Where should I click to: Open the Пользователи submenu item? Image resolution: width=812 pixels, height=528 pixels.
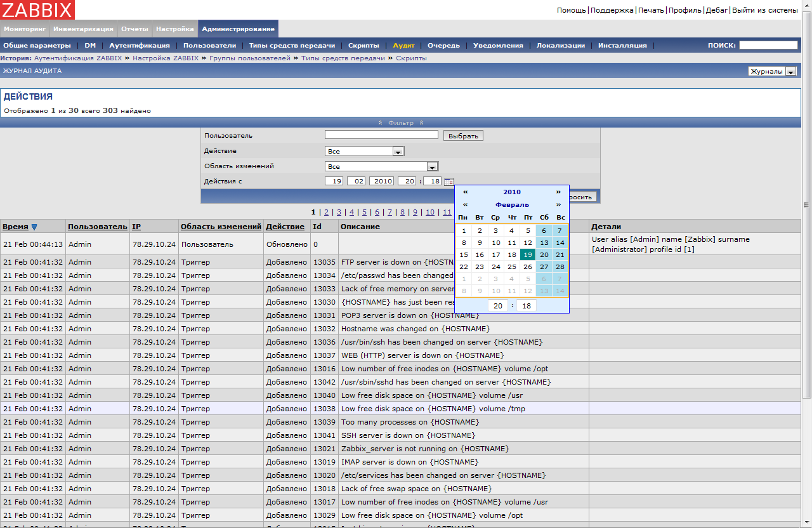pos(209,45)
